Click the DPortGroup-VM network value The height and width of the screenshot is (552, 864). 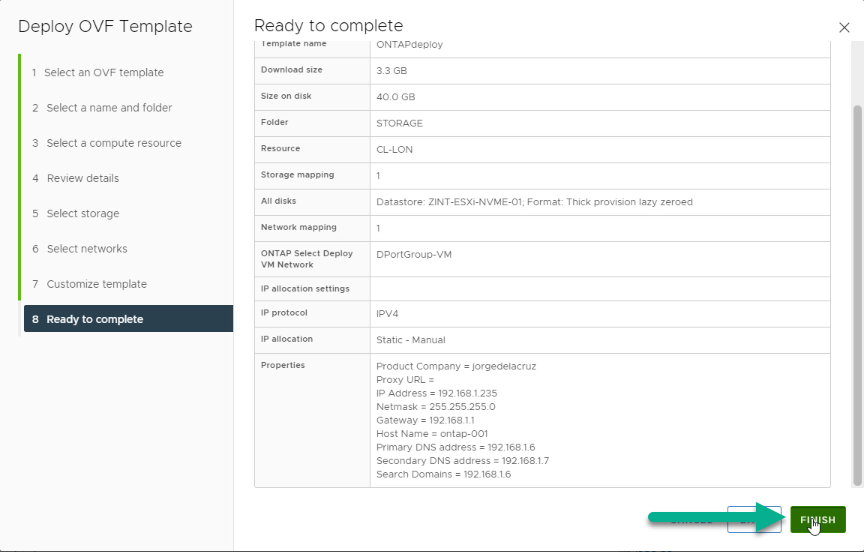point(414,255)
